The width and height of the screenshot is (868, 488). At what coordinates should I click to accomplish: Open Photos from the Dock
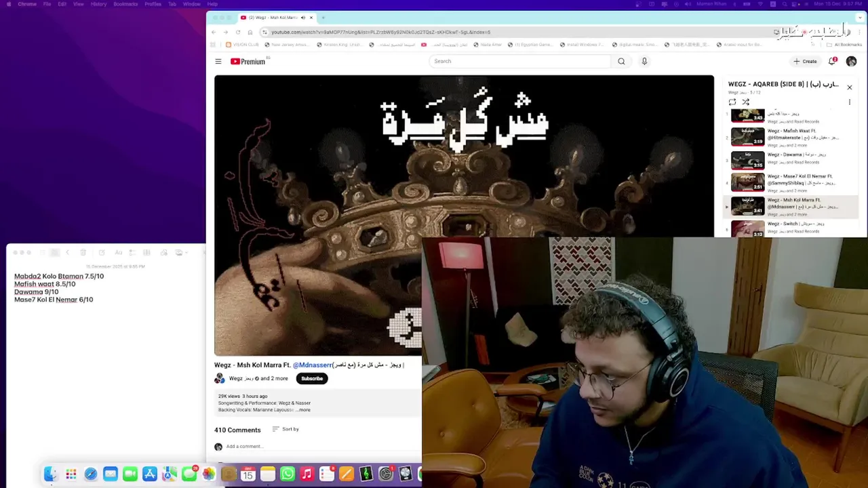208,474
